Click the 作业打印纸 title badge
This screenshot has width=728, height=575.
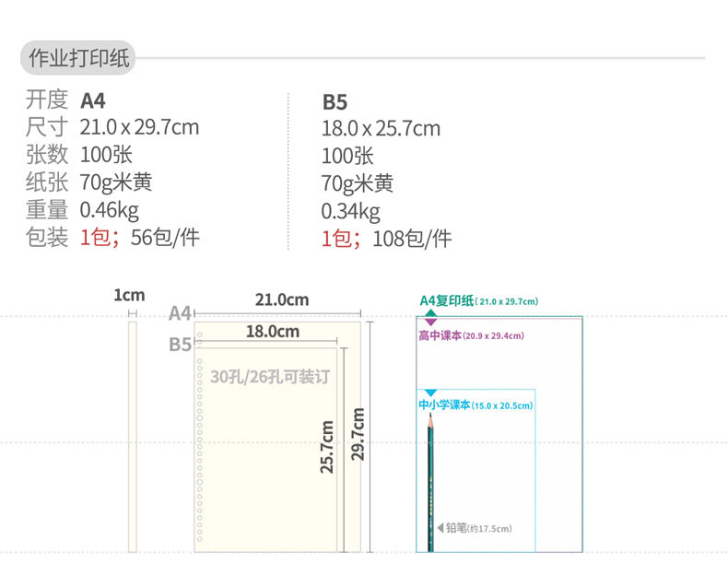(77, 59)
